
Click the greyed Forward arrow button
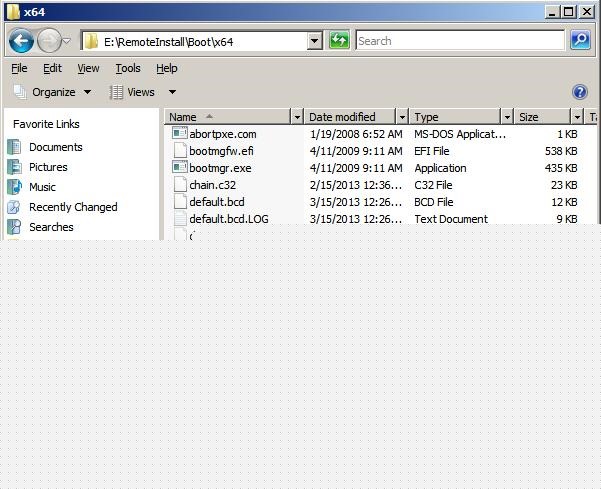pos(49,41)
